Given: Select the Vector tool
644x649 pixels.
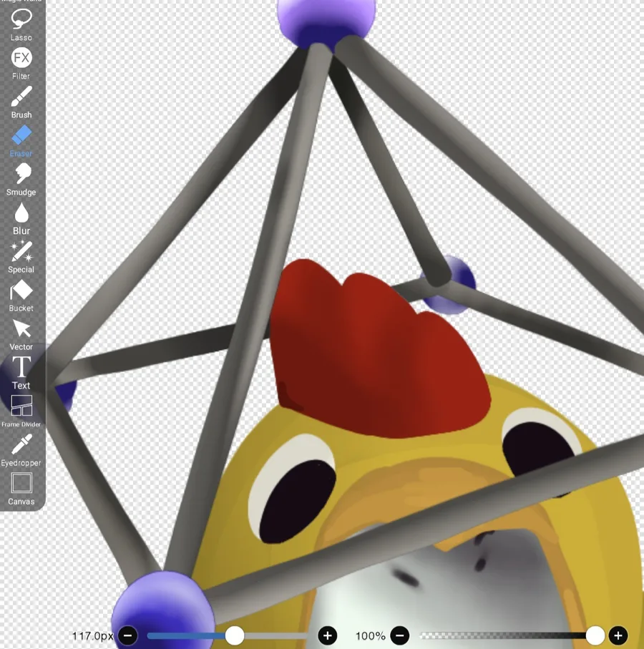Looking at the screenshot, I should (21, 334).
